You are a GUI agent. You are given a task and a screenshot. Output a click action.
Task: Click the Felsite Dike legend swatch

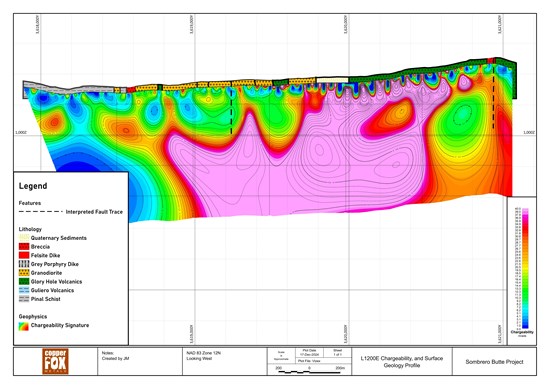24,255
